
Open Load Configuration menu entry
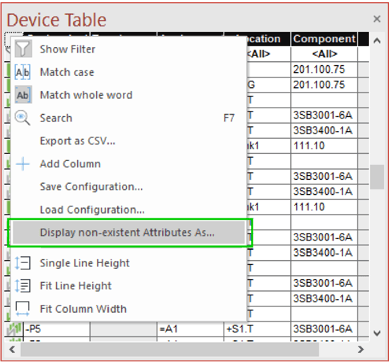pos(92,210)
